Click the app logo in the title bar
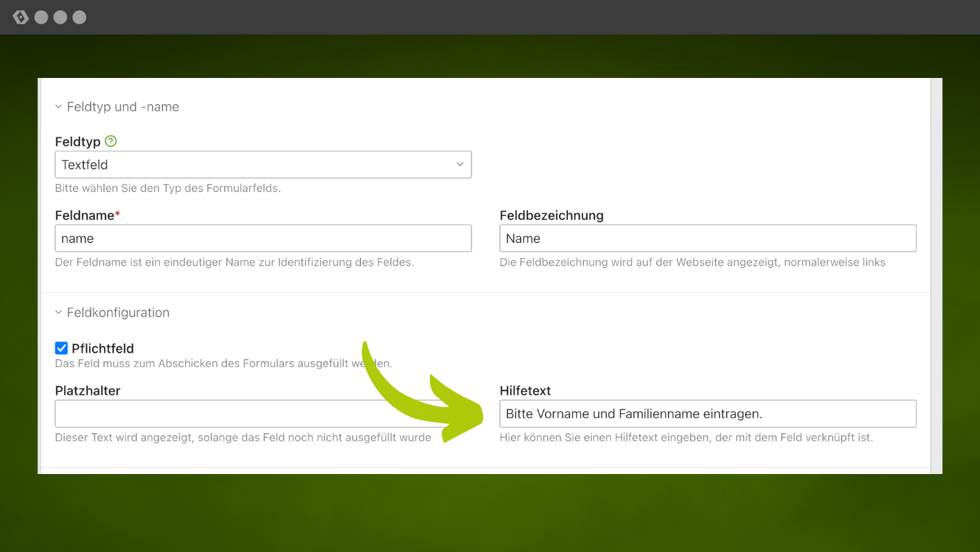 click(x=21, y=17)
